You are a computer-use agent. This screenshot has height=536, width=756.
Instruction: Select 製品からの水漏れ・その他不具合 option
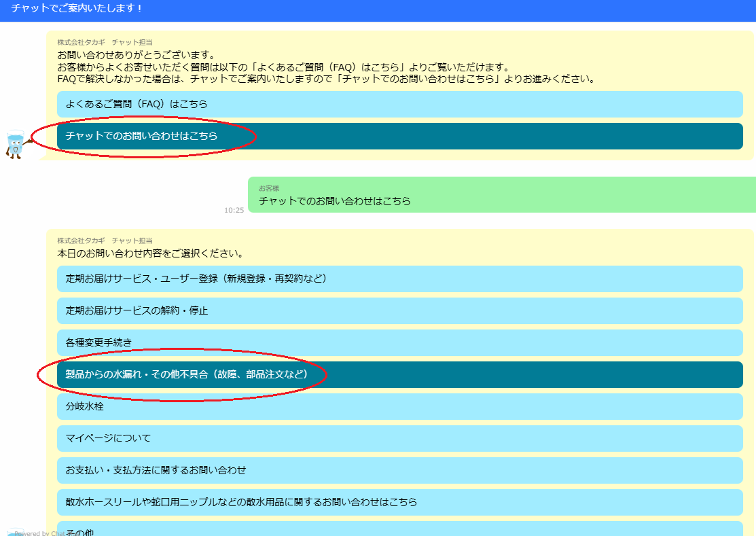click(399, 374)
